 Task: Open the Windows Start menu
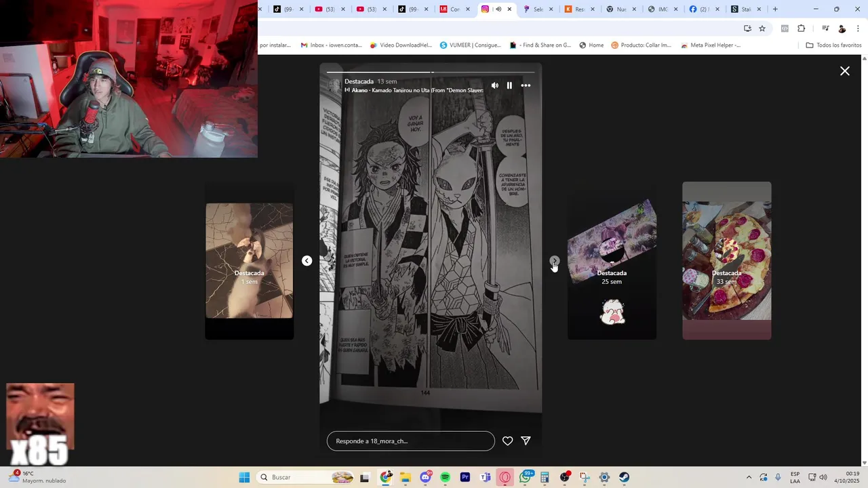[244, 477]
